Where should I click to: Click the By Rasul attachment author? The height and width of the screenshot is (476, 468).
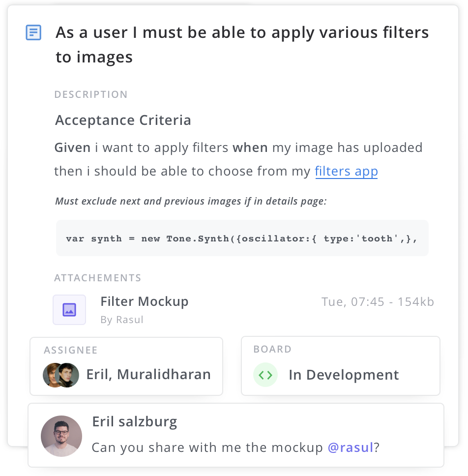point(122,320)
